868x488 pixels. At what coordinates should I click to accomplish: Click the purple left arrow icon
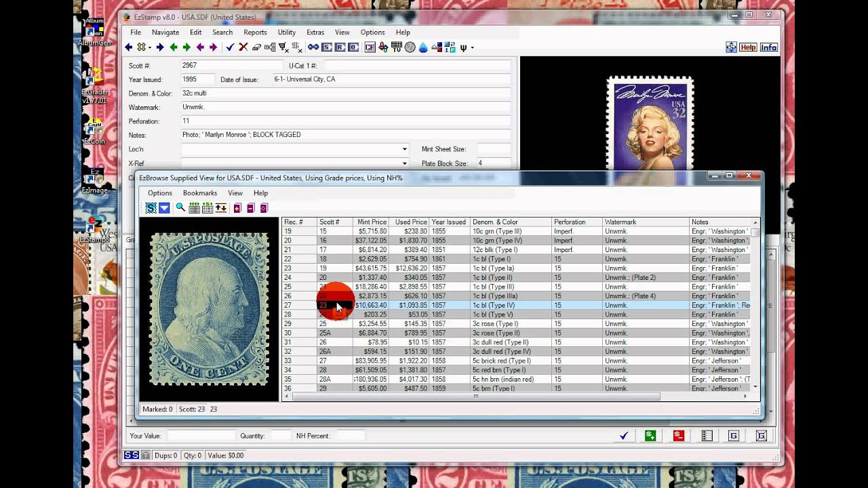[200, 47]
